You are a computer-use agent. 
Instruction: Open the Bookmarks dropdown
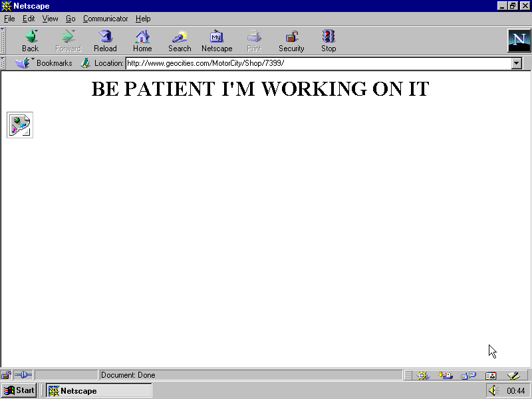coord(48,63)
